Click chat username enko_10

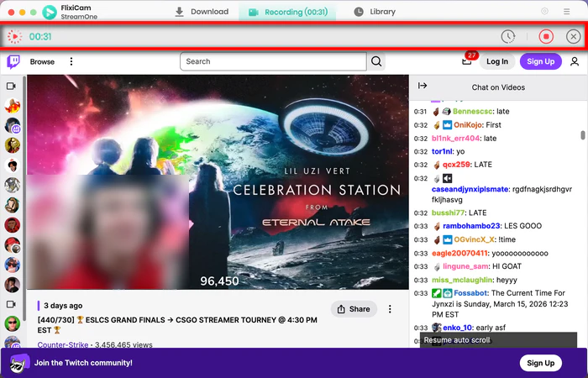457,328
